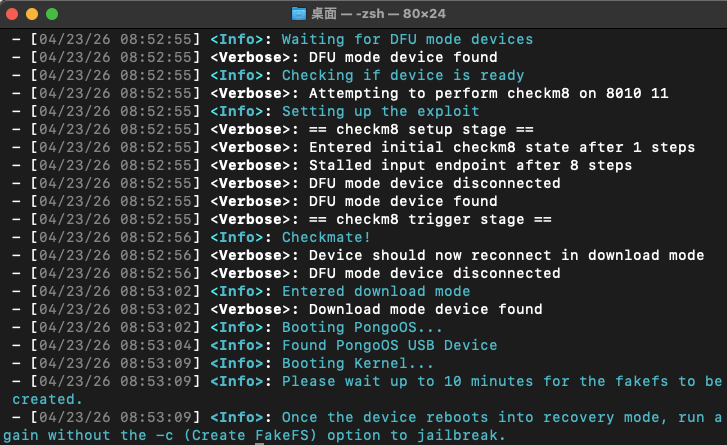Click the "== checkm8 setup stage ==" text

(420, 129)
